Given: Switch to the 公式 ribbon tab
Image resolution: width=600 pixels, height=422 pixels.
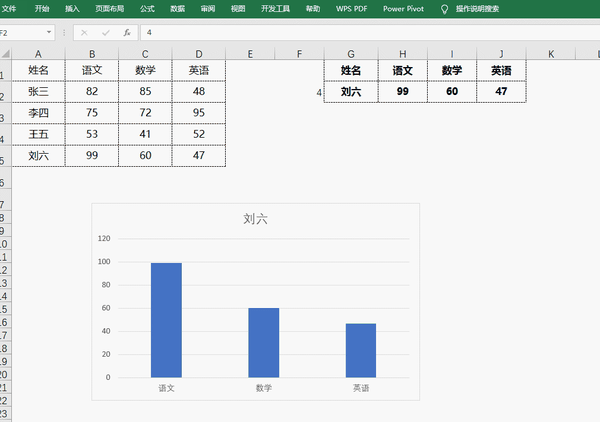Looking at the screenshot, I should [x=147, y=8].
